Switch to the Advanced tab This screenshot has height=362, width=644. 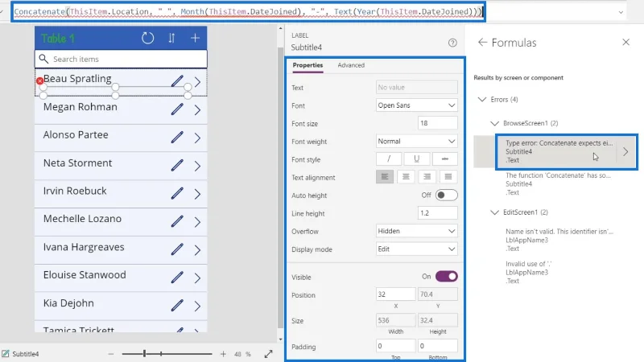351,65
